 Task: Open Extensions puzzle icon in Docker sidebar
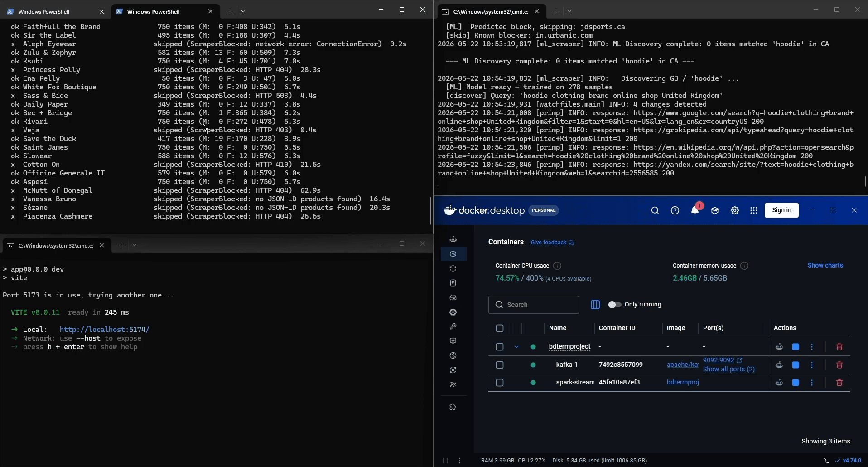pos(453,407)
